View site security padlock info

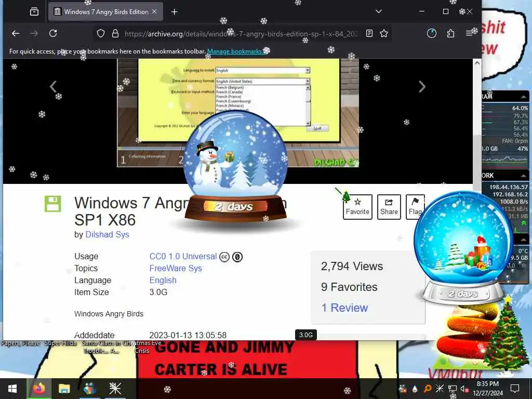115,33
